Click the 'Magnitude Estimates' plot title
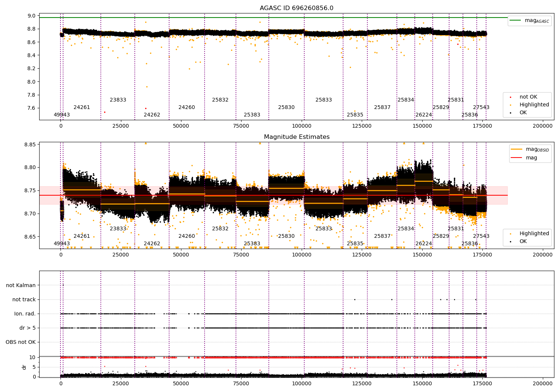Image resolution: width=560 pixels, height=392 pixels. pyautogui.click(x=296, y=137)
